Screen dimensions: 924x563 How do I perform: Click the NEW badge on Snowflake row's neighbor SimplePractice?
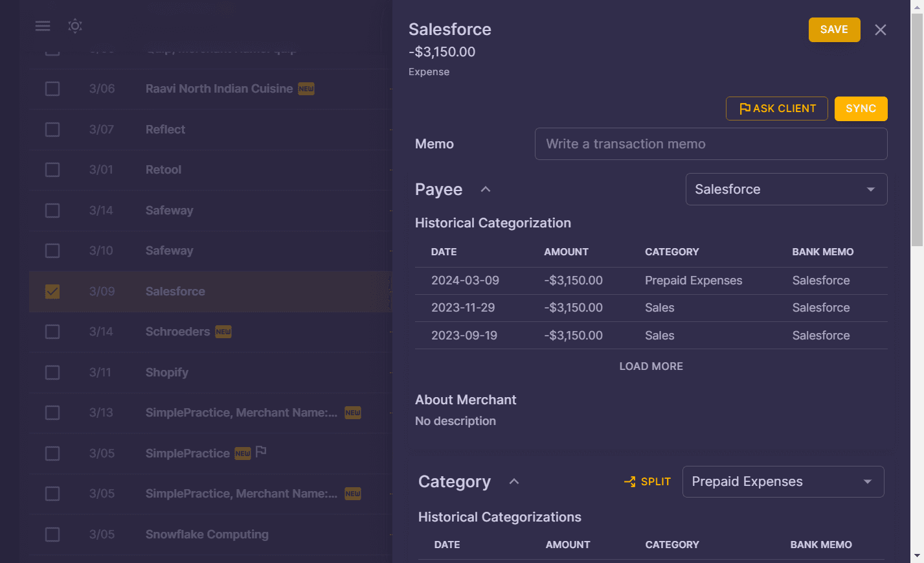[353, 494]
